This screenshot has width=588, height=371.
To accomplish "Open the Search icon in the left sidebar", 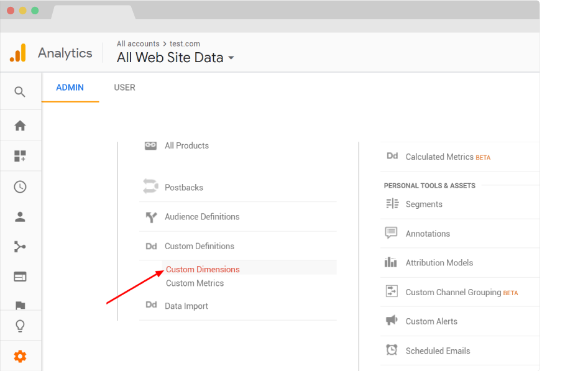I will (21, 91).
